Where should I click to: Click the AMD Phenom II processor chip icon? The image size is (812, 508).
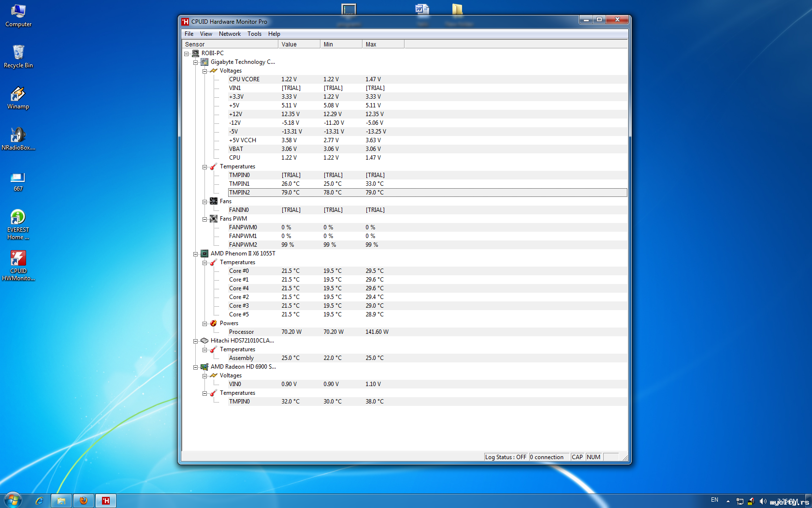click(204, 254)
